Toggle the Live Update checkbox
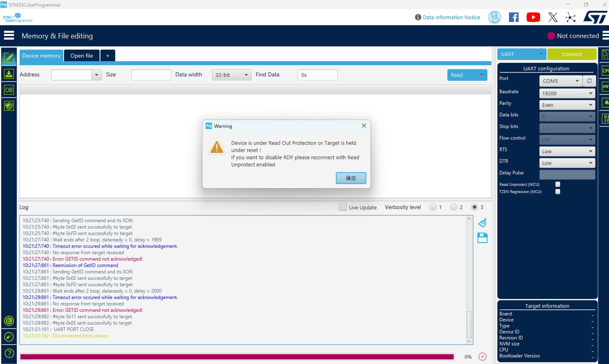The height and width of the screenshot is (364, 609). 343,207
